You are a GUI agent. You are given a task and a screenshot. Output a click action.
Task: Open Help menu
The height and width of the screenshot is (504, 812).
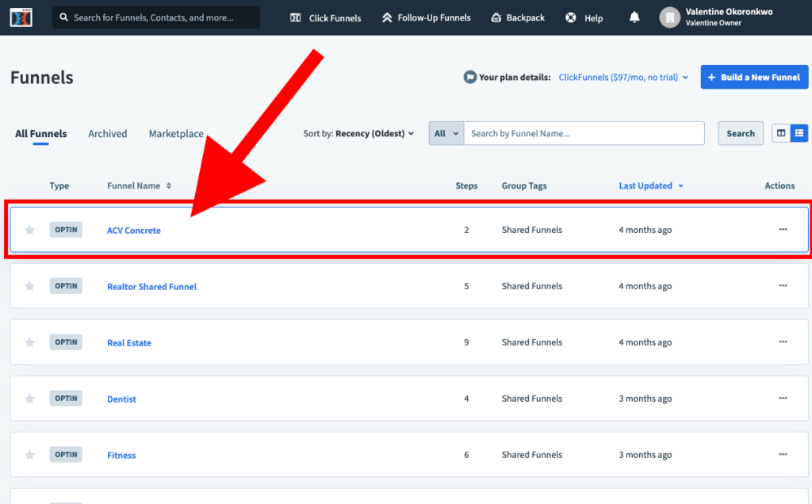(584, 18)
